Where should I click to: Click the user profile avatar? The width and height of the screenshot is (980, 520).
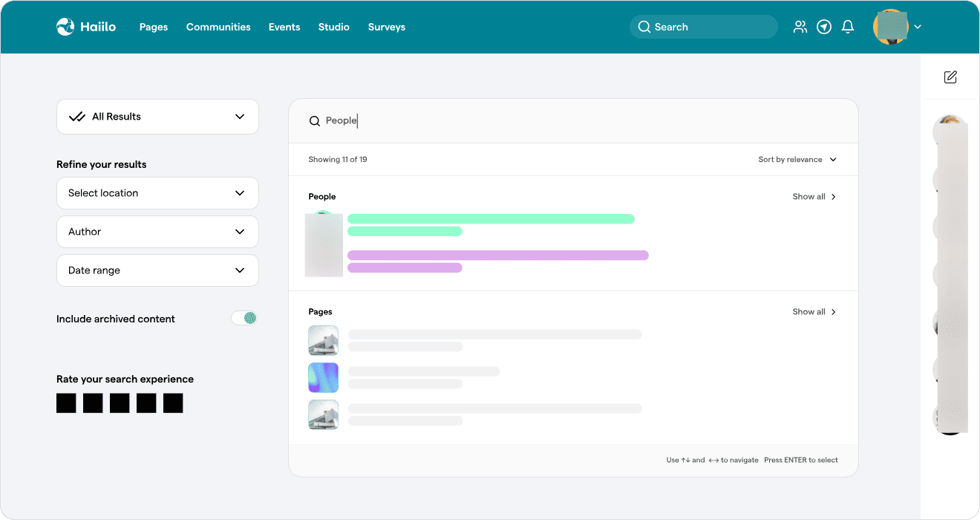891,27
